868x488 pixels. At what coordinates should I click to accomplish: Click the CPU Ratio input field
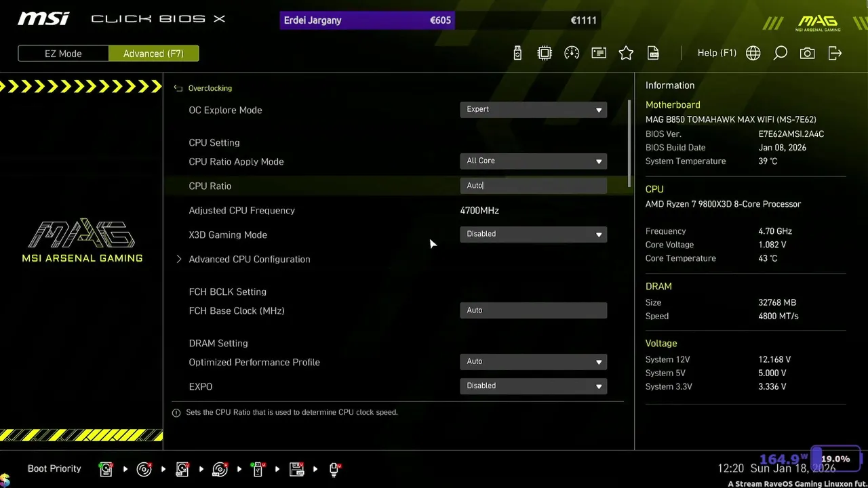coord(533,186)
